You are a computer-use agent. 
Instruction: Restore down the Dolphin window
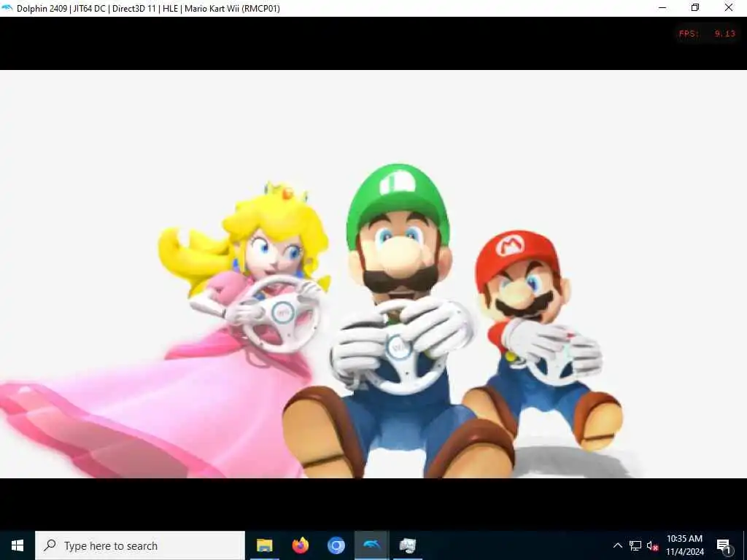click(x=695, y=7)
